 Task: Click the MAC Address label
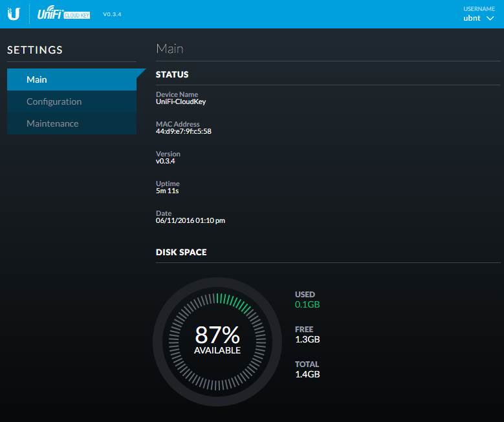click(177, 124)
